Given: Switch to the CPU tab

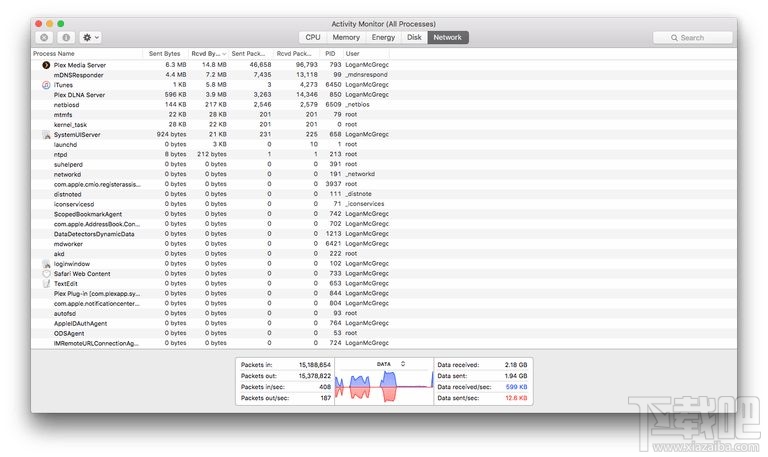Looking at the screenshot, I should [313, 37].
